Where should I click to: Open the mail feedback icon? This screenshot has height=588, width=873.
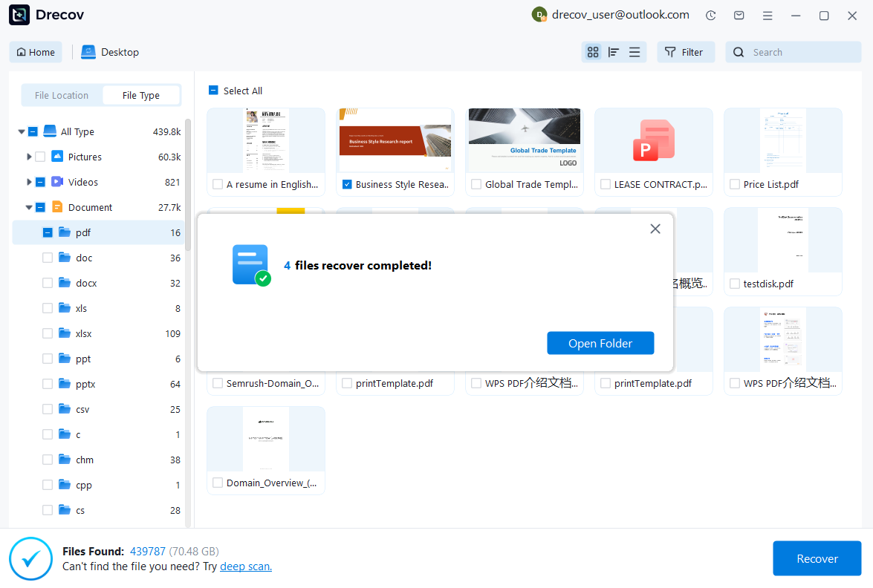pyautogui.click(x=739, y=16)
